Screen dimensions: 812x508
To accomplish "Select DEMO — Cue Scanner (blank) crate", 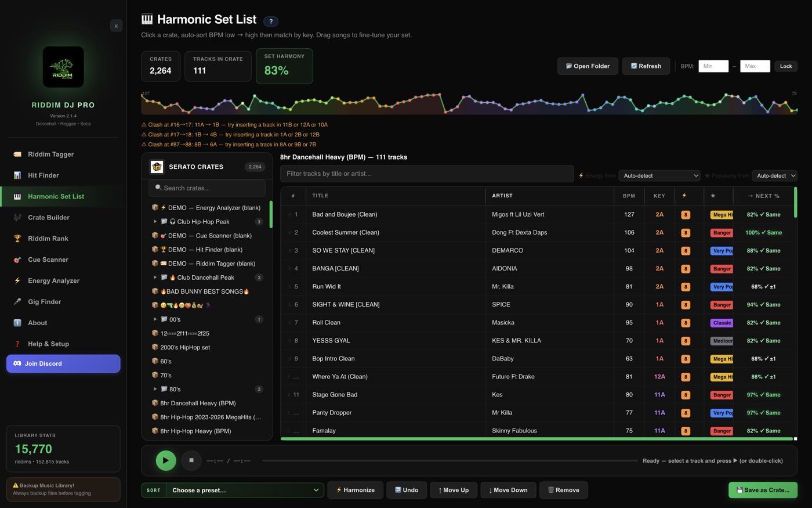I will coord(207,236).
